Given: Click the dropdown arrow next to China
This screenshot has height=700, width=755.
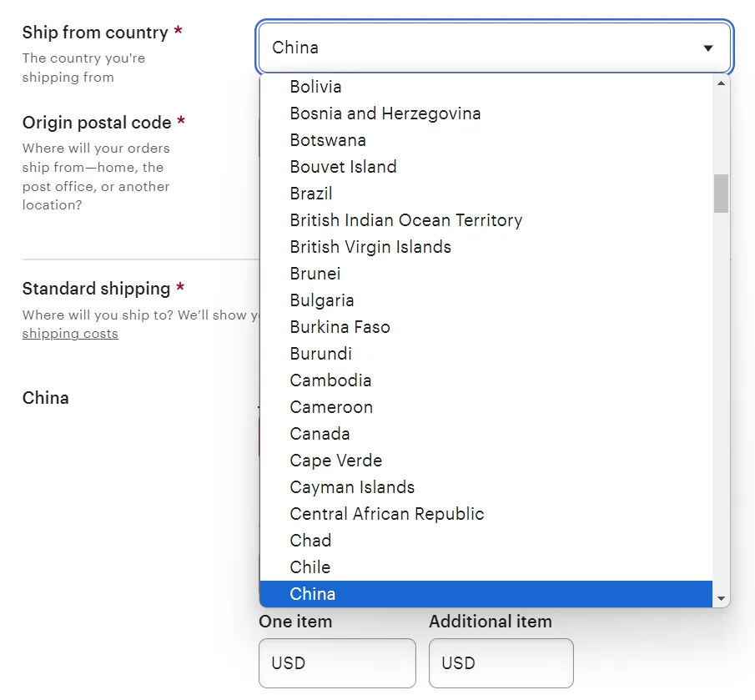Looking at the screenshot, I should [708, 48].
